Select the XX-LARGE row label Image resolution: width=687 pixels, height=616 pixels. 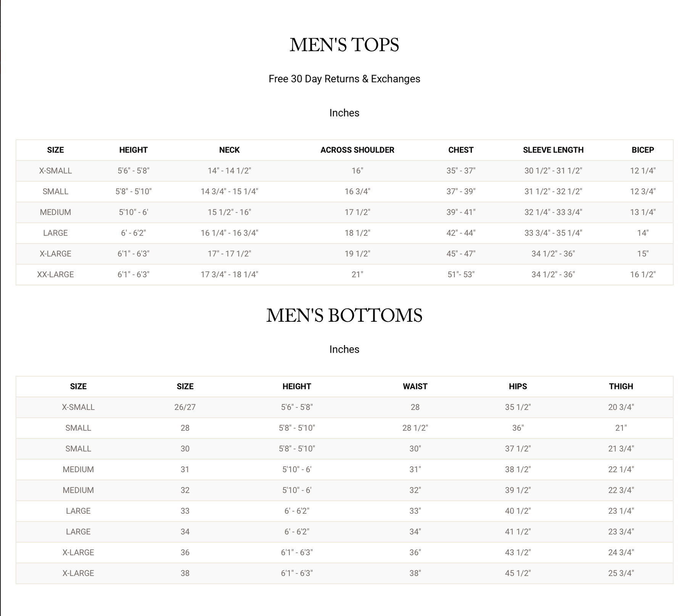coord(55,274)
